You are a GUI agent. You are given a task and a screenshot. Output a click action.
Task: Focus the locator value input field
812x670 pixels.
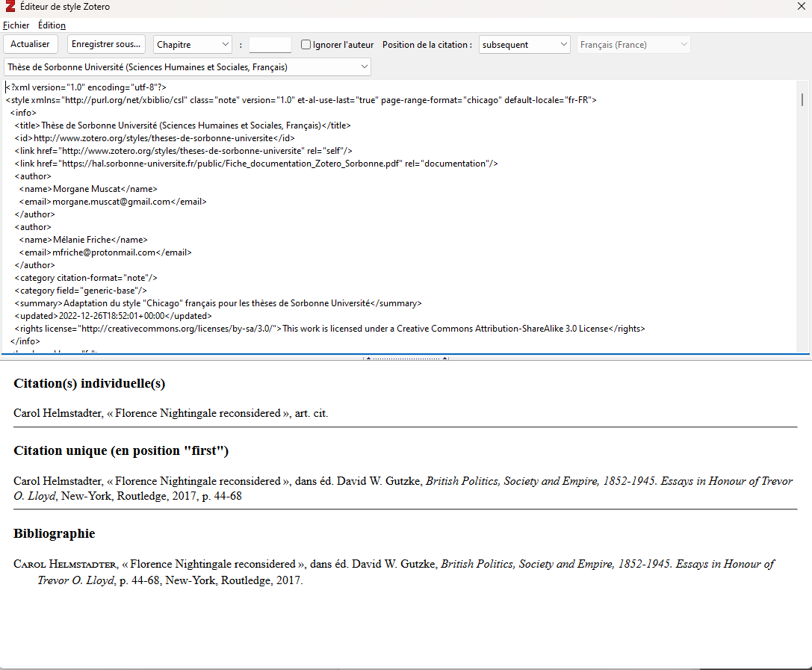[270, 45]
